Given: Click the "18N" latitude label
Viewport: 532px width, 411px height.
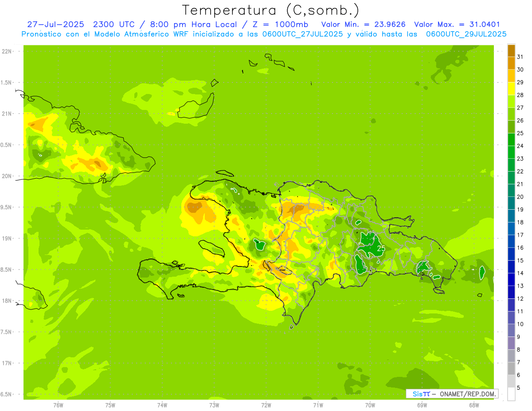Looking at the screenshot, I should coord(7,301).
